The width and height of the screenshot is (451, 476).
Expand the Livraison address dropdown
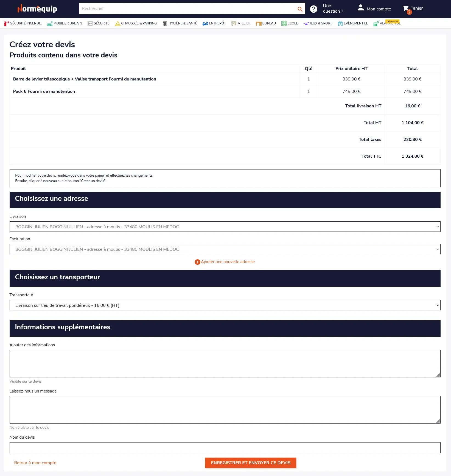(225, 227)
